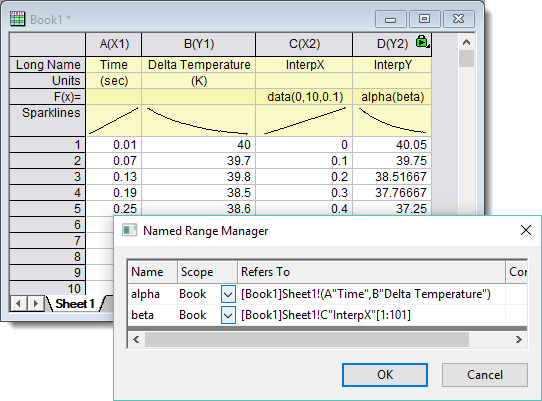This screenshot has height=401, width=542.
Task: Click the (K) units cell
Action: point(199,81)
